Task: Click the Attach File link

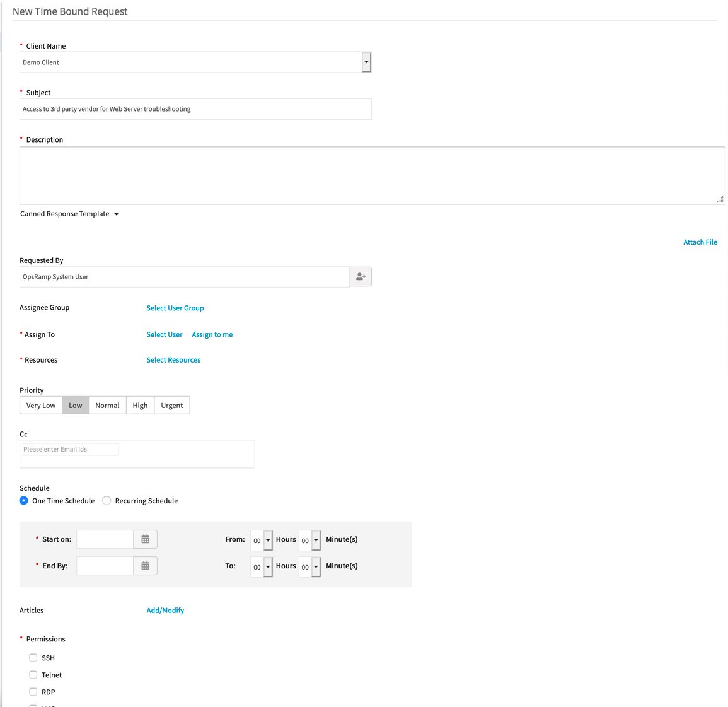Action: 700,242
